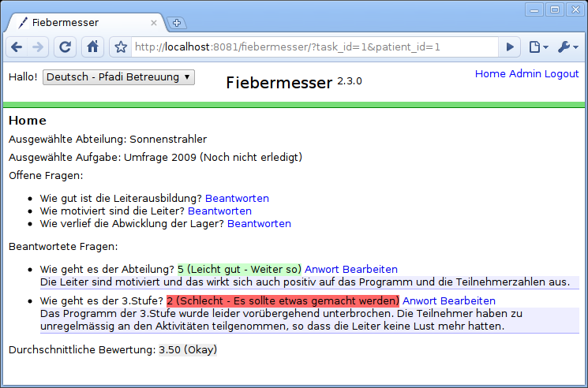Go to the browser Home page icon
Image resolution: width=588 pixels, height=388 pixels.
pos(92,47)
